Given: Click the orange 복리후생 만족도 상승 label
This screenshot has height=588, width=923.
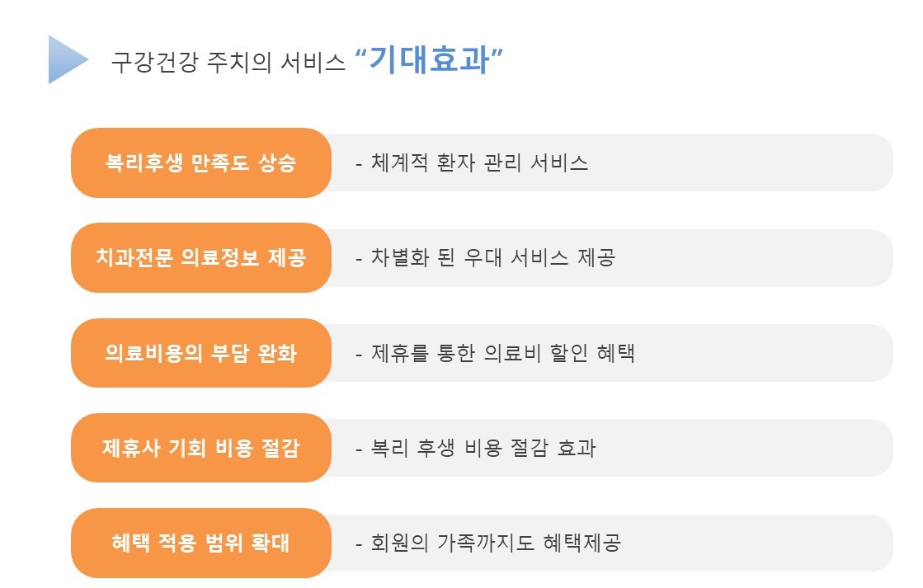Looking at the screenshot, I should coord(200,162).
